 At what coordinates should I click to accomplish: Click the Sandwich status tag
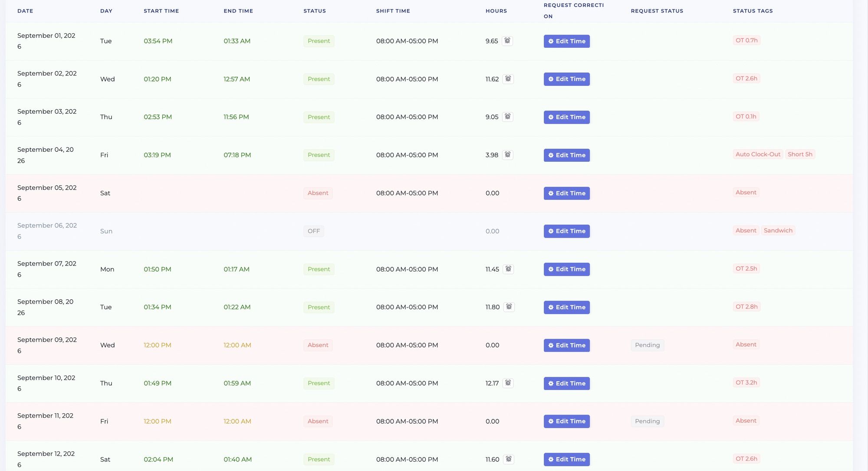(x=778, y=230)
